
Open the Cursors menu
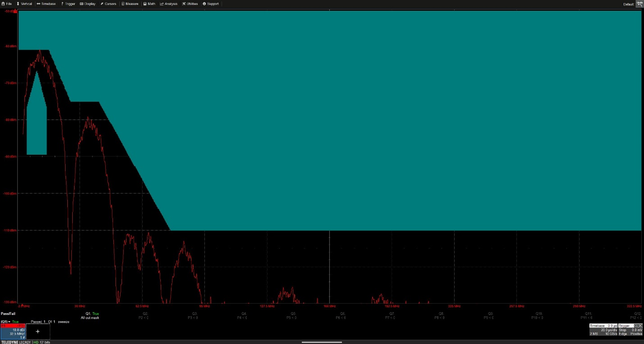pyautogui.click(x=108, y=4)
